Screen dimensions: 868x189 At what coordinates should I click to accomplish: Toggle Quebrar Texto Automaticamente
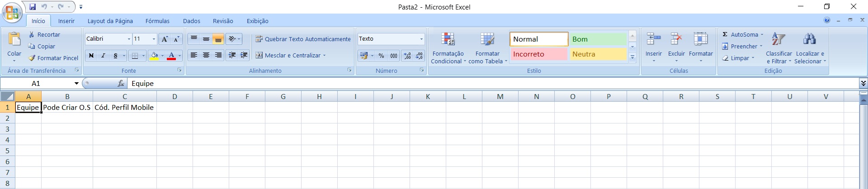[303, 39]
